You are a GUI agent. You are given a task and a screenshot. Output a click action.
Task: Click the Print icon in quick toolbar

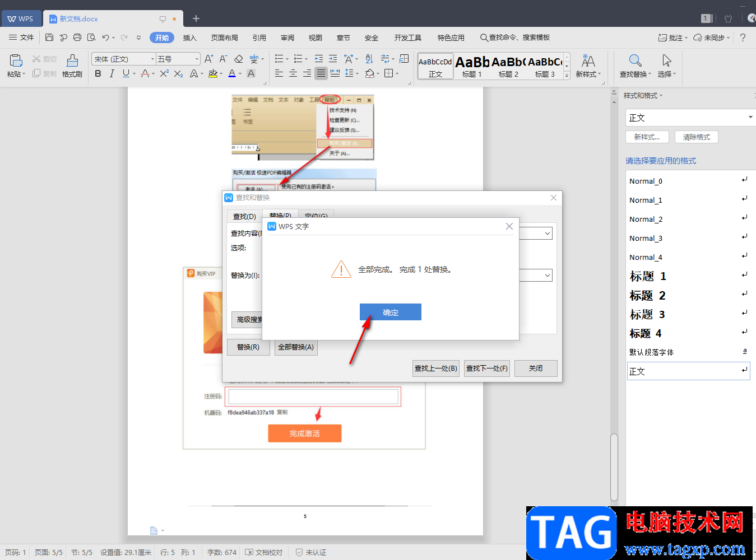[77, 38]
